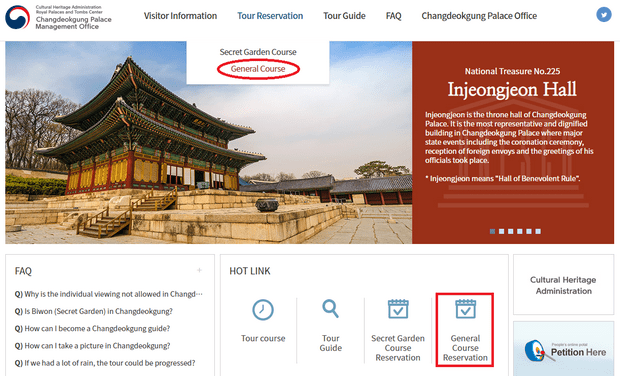The width and height of the screenshot is (620, 376).
Task: Open FAQ about taking a picture
Action: pos(93,346)
